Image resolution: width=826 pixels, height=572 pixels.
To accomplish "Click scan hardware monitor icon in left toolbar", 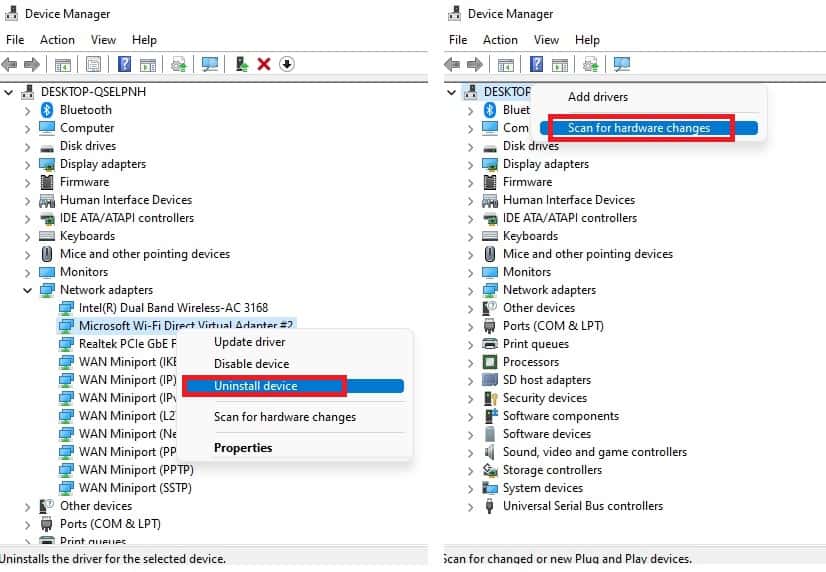I will 210,65.
